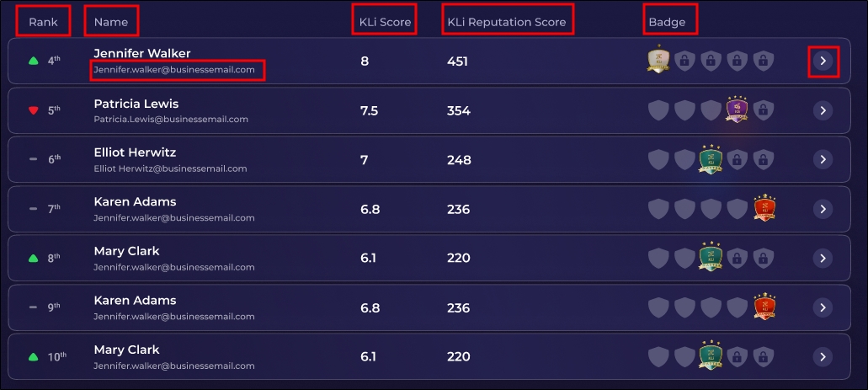Click the red down arrow beside 5th rank

(x=33, y=111)
